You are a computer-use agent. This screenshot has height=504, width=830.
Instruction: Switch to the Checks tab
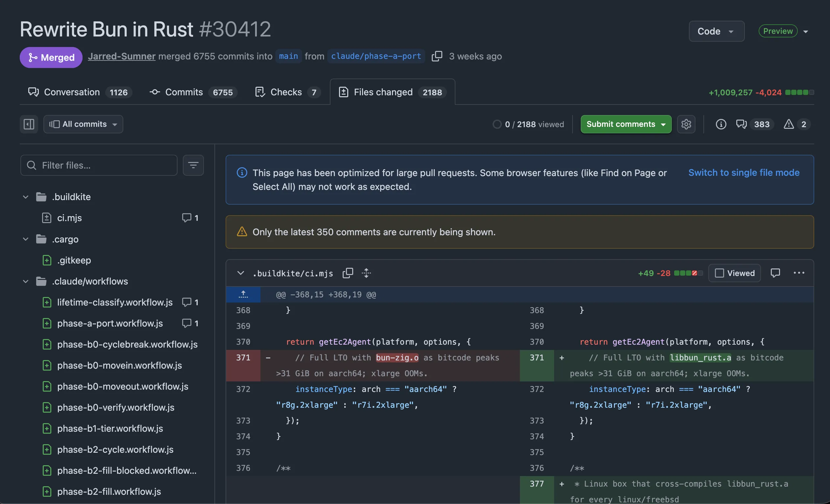(287, 92)
